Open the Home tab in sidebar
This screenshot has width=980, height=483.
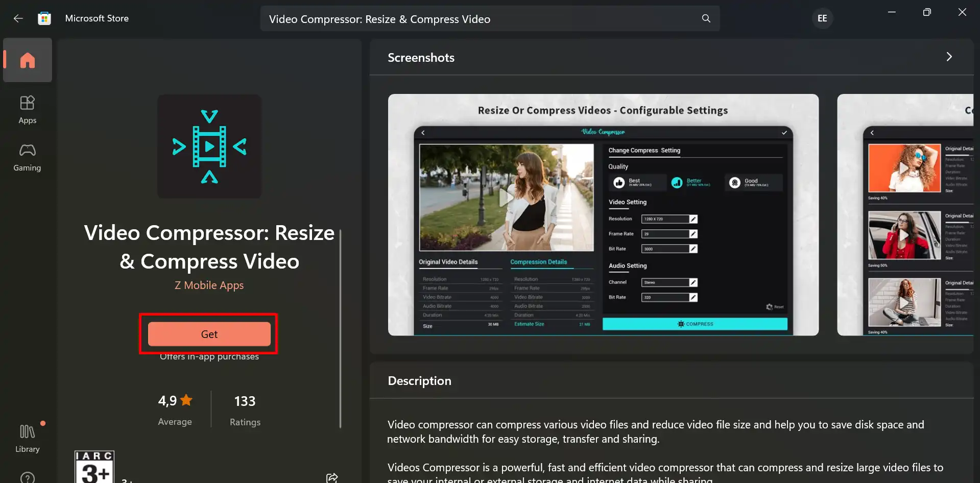28,60
